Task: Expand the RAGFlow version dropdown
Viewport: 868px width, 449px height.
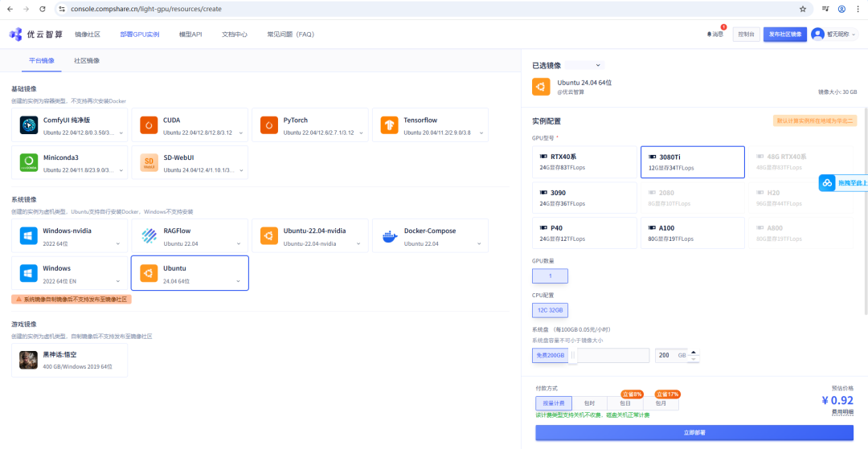Action: (x=239, y=244)
